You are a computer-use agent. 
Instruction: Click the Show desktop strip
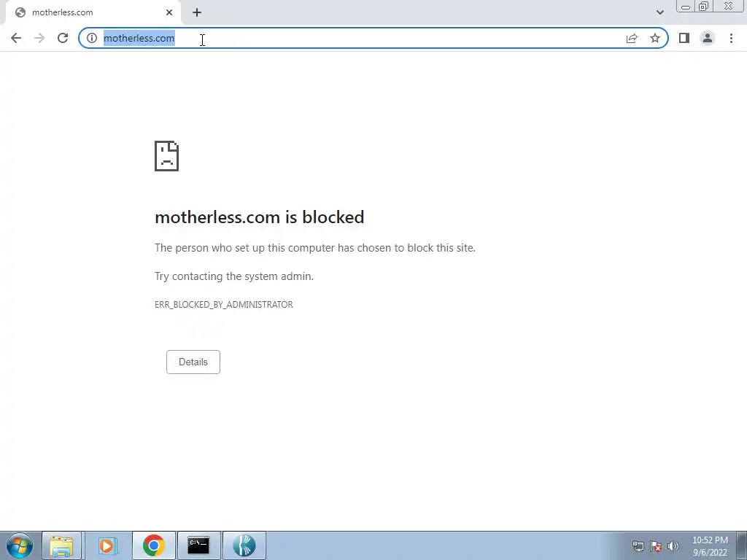741,545
